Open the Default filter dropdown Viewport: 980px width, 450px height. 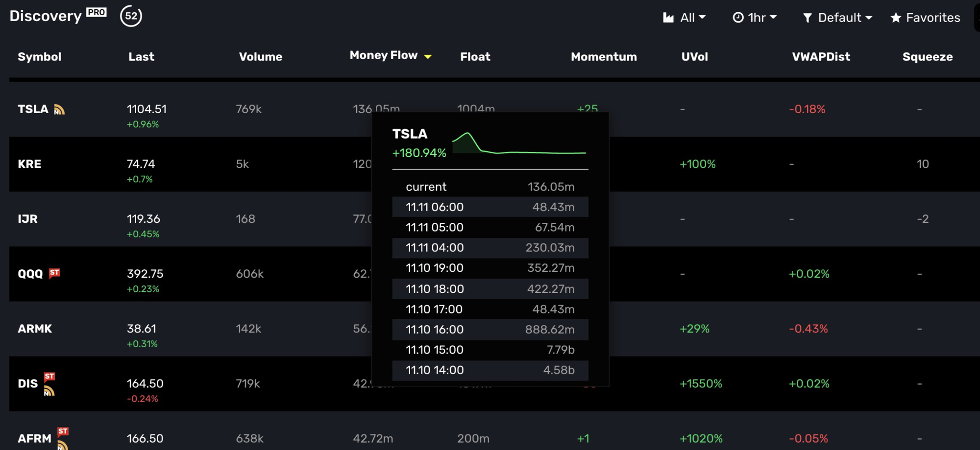(837, 18)
